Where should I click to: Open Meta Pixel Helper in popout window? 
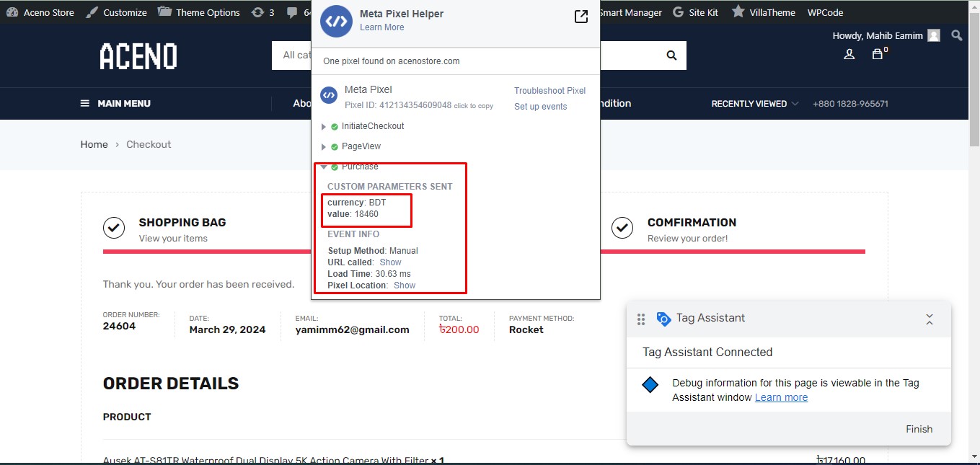pyautogui.click(x=581, y=17)
